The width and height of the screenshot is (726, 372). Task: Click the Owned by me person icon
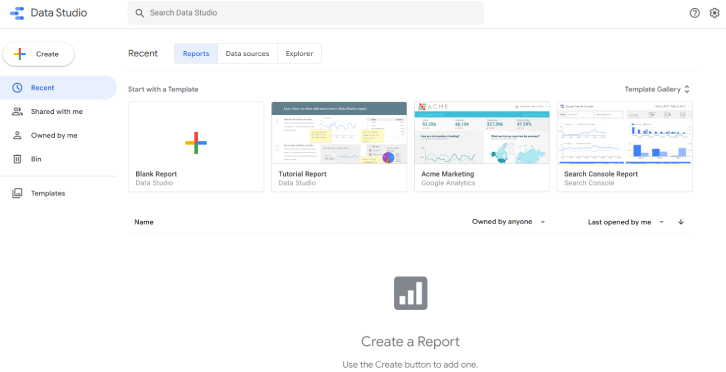[x=17, y=135]
